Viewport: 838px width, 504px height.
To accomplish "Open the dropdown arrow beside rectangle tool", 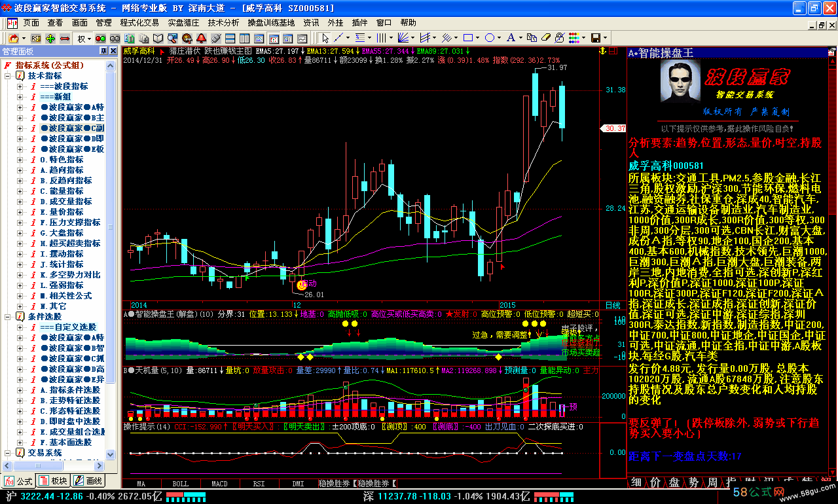I will point(477,38).
